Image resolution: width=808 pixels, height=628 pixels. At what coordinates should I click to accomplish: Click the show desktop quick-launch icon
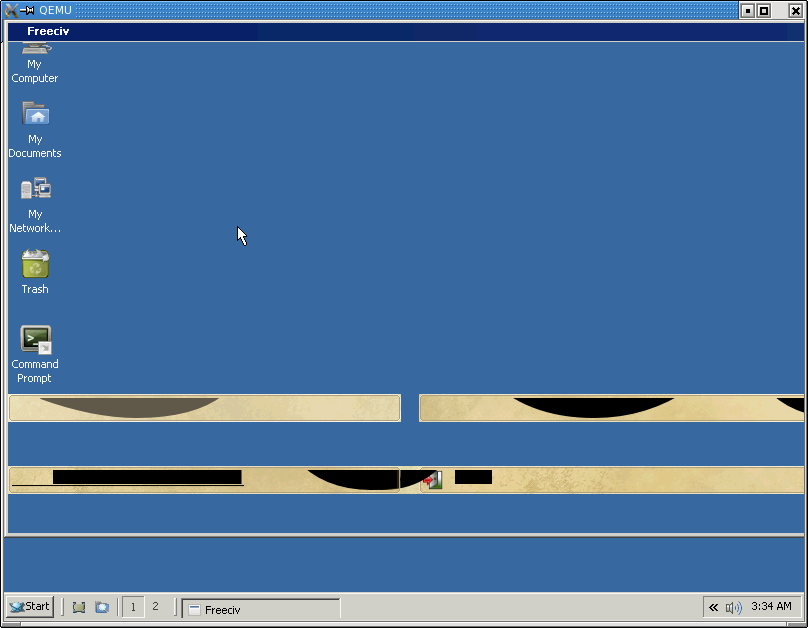point(79,607)
